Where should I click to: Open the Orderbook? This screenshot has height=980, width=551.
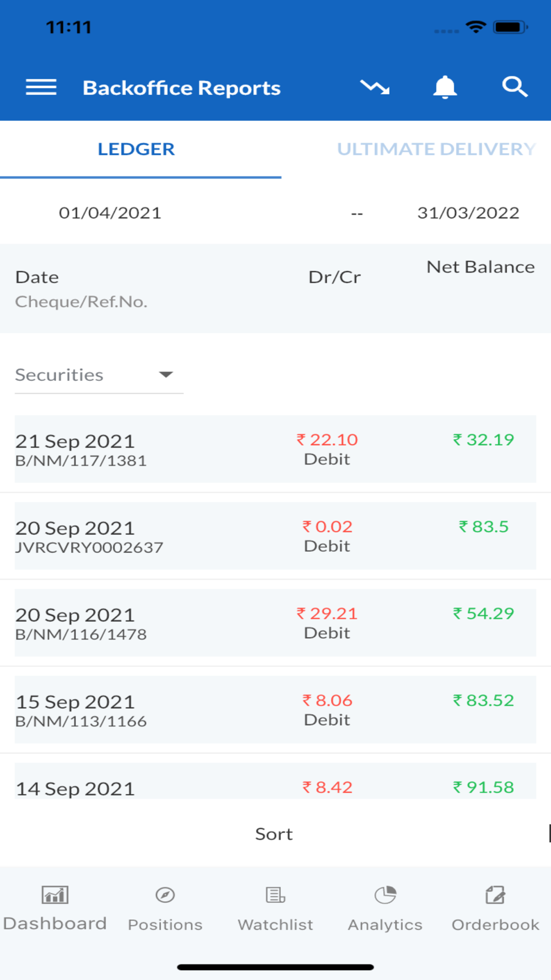[x=495, y=909]
